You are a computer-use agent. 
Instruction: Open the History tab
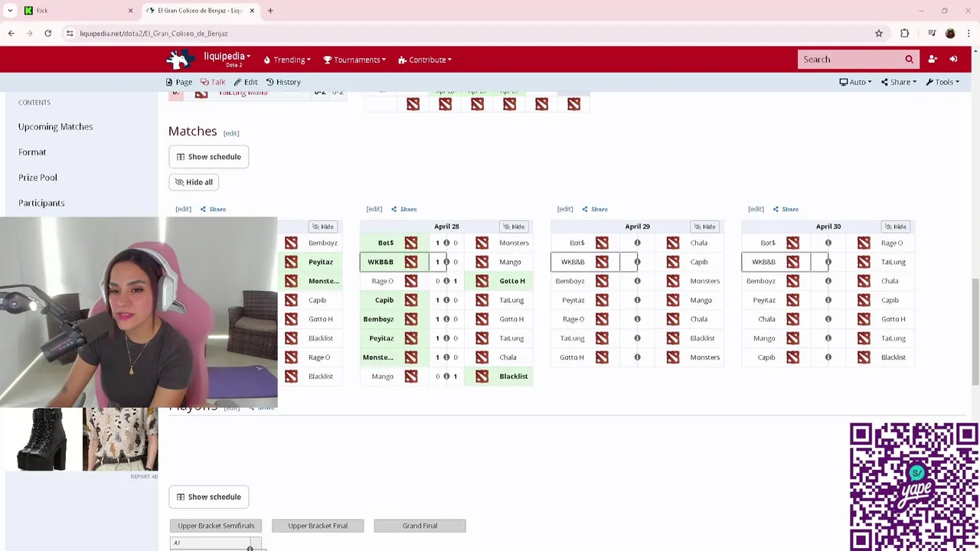(283, 82)
